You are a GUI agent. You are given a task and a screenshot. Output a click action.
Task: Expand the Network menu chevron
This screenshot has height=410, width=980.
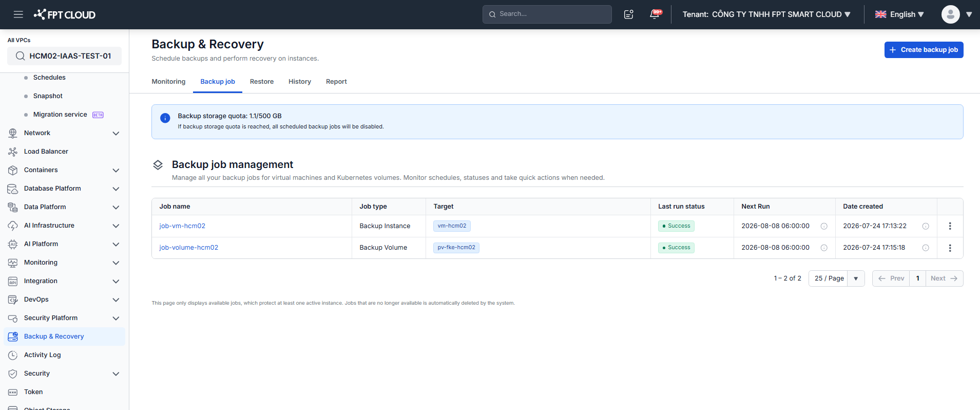(x=116, y=133)
